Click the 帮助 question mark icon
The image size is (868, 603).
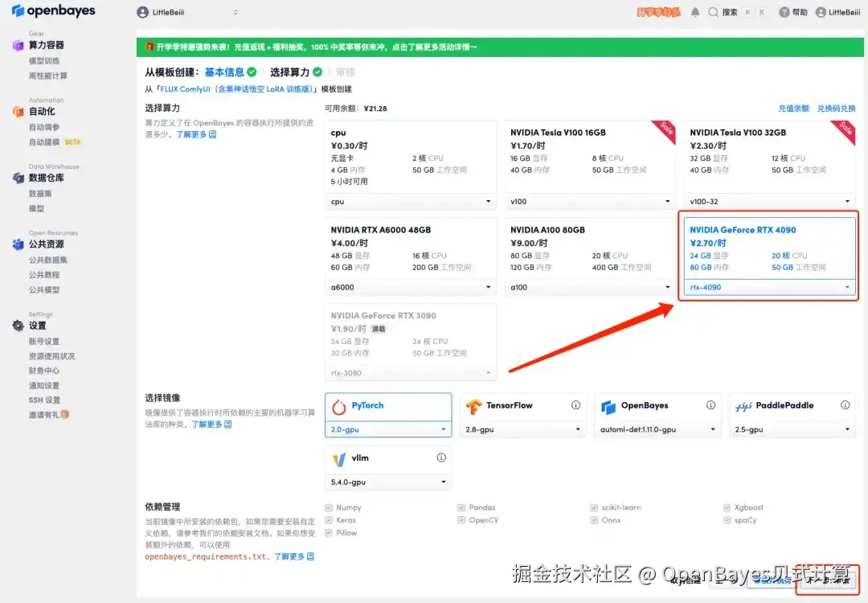coord(784,12)
